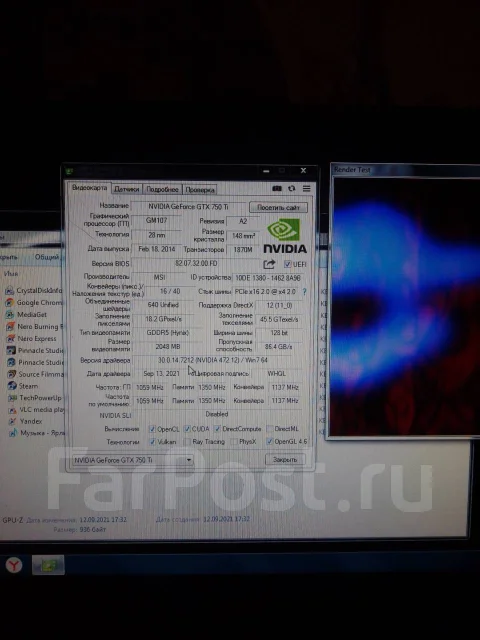Open Nero Express shortcut icon
The height and width of the screenshot is (640, 480).
pos(11,338)
